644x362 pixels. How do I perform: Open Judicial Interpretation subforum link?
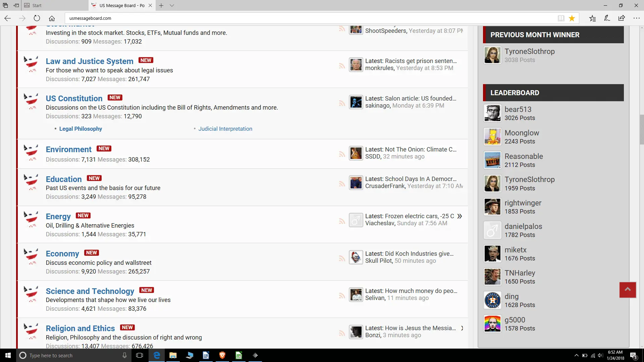(225, 129)
